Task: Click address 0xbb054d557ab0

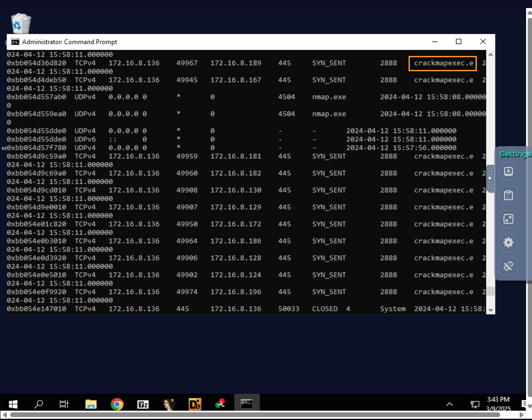Action: click(x=36, y=97)
